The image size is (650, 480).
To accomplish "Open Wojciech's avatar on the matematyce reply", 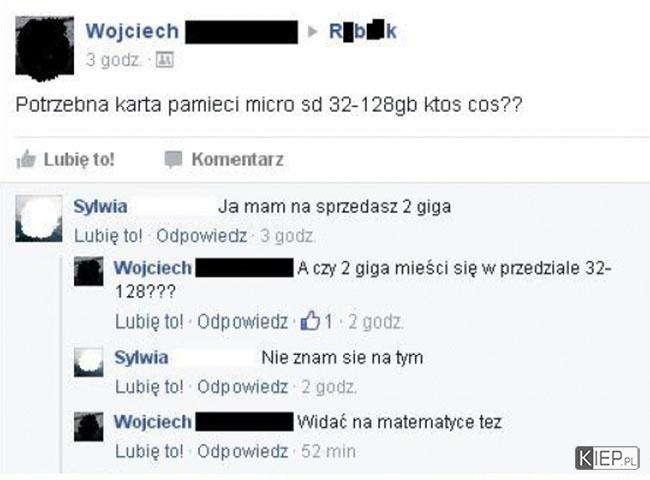I will pyautogui.click(x=89, y=427).
